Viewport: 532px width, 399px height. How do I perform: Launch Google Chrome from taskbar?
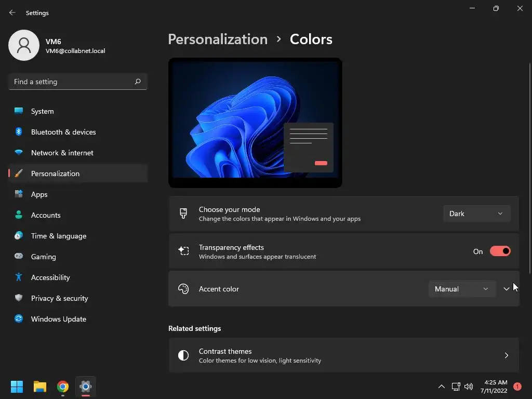[63, 387]
